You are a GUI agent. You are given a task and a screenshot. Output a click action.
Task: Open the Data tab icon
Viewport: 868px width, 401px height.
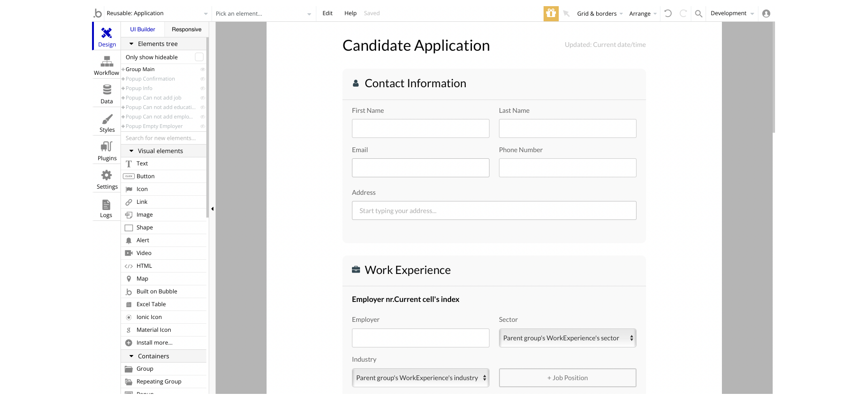[107, 90]
